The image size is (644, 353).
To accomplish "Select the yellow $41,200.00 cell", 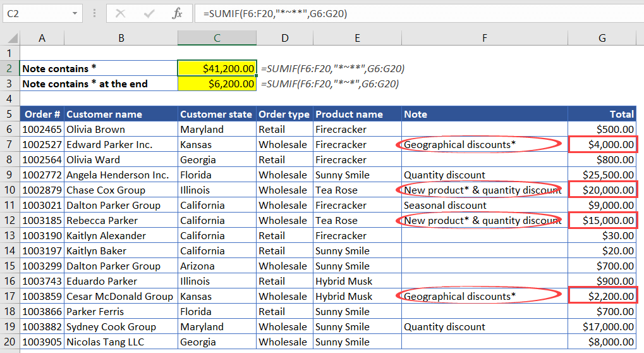I will point(217,68).
